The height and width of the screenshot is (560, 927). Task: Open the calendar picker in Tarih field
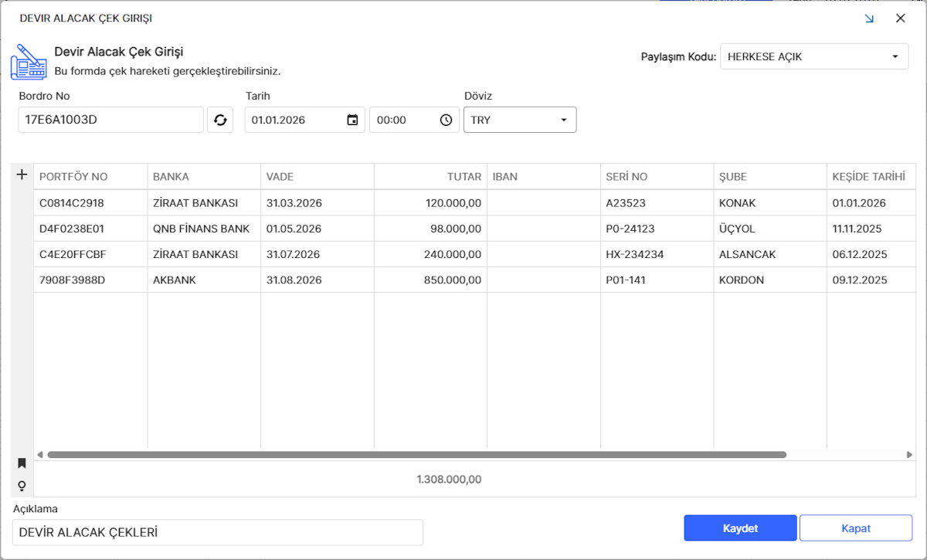pyautogui.click(x=352, y=120)
